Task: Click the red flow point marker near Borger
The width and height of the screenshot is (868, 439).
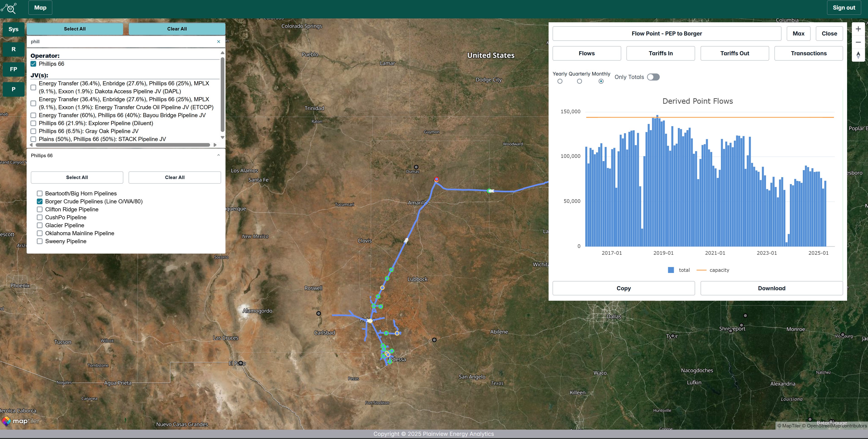Action: point(436,179)
